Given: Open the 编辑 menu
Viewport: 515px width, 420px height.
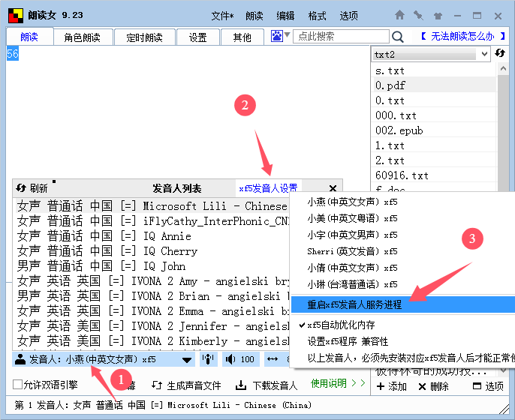Looking at the screenshot, I should pos(285,16).
